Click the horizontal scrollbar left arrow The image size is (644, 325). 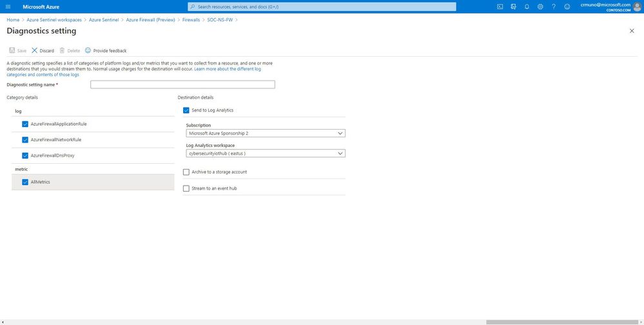click(x=3, y=322)
